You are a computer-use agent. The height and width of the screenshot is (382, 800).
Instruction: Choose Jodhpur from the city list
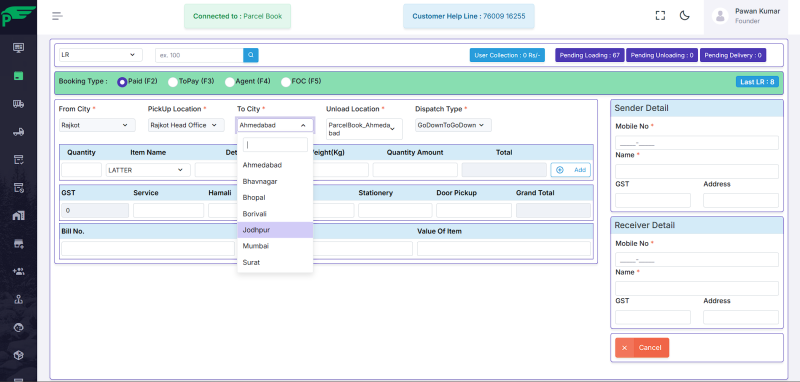pos(275,230)
